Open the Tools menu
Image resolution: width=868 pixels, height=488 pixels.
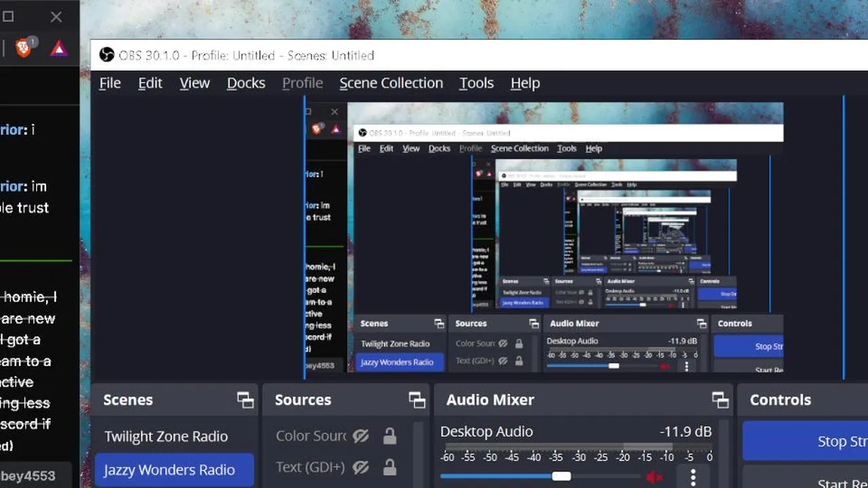tap(476, 83)
